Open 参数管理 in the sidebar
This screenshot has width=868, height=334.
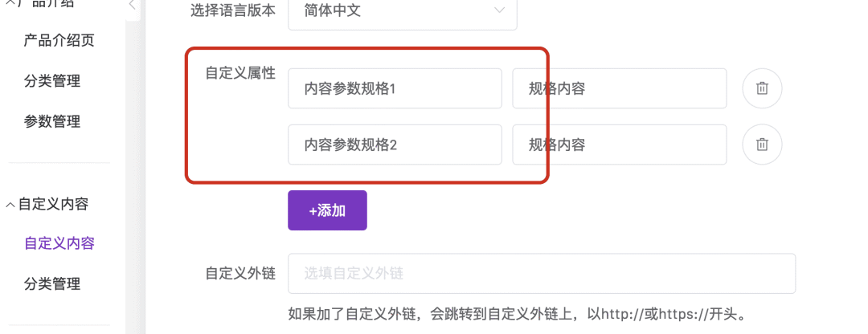point(52,121)
